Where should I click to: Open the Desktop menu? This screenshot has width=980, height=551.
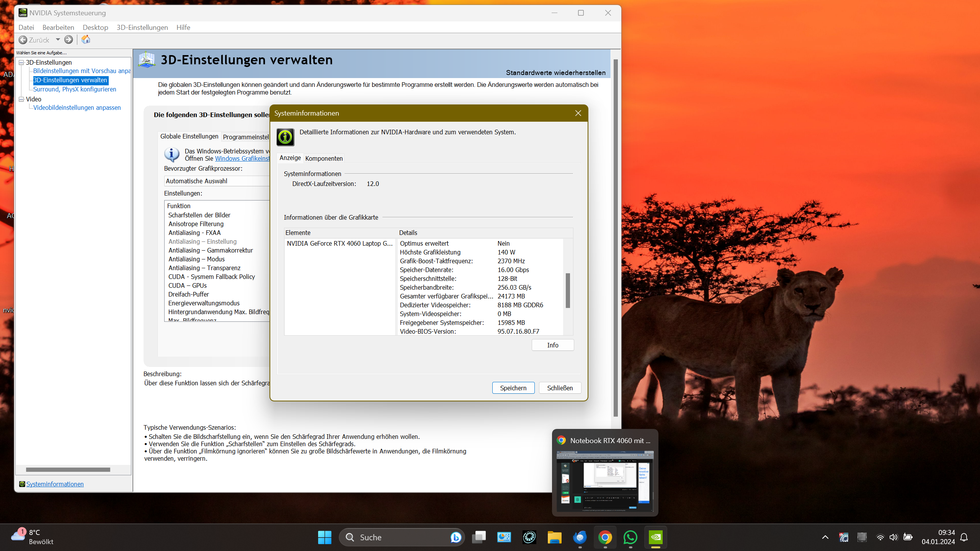pyautogui.click(x=95, y=27)
